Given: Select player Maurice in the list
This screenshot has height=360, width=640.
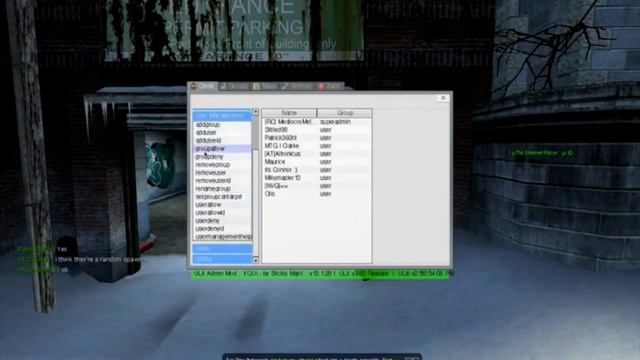Looking at the screenshot, I should [317, 162].
